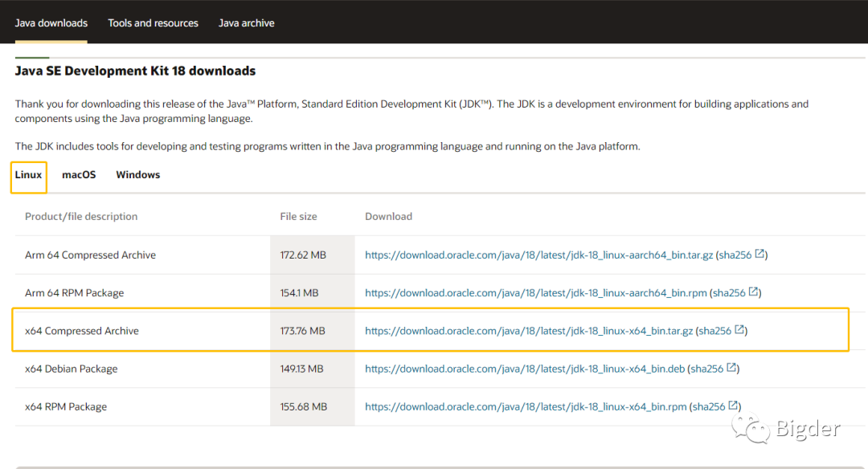
Task: Select the Windows platform tab
Action: [x=138, y=175]
